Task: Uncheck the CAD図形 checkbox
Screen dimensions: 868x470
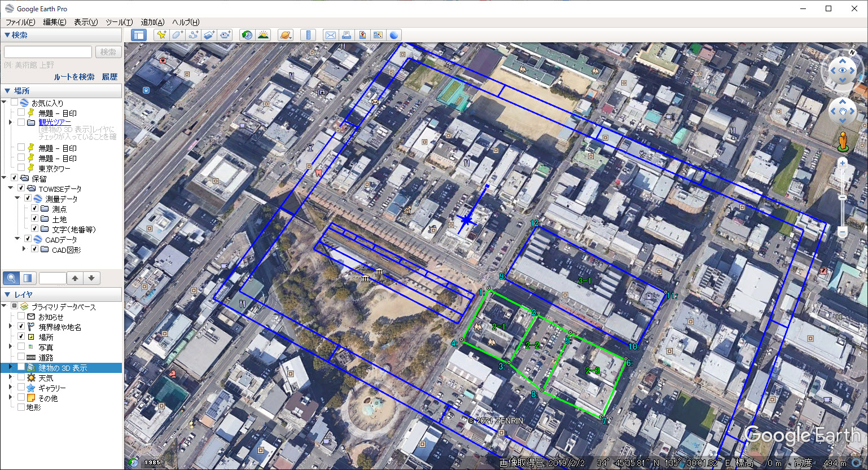Action: [34, 249]
